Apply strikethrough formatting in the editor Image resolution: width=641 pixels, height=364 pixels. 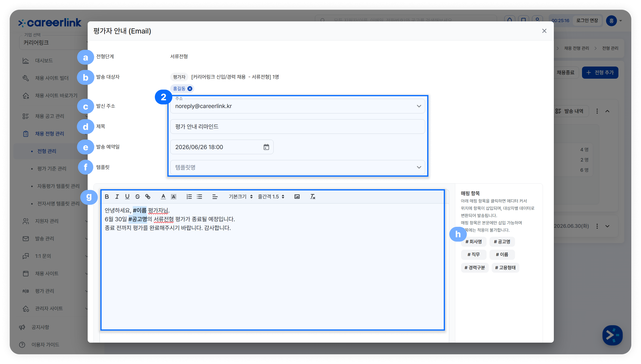tap(137, 197)
